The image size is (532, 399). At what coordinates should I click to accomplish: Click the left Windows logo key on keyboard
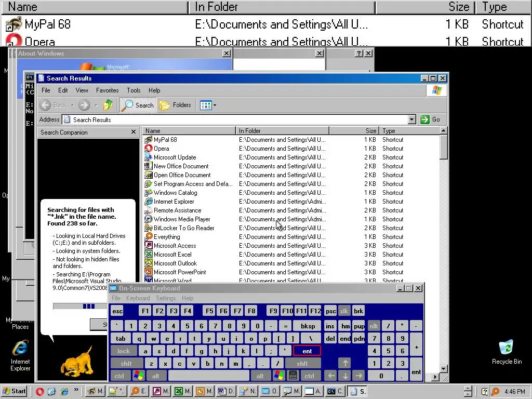point(139,376)
